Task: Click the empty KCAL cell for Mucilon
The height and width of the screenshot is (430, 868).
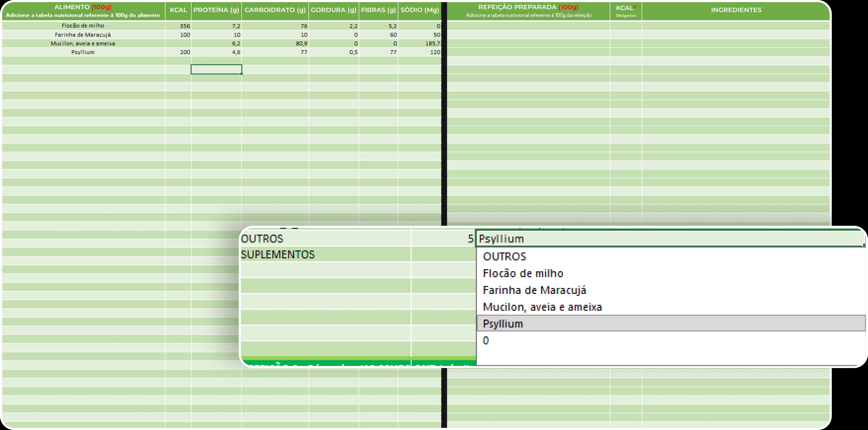Action: 178,43
